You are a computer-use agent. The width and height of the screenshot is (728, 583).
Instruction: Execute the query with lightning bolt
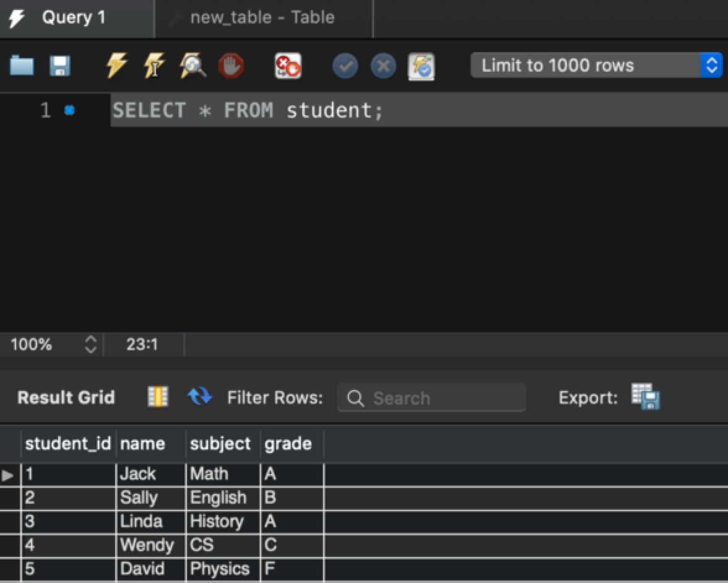pyautogui.click(x=116, y=66)
